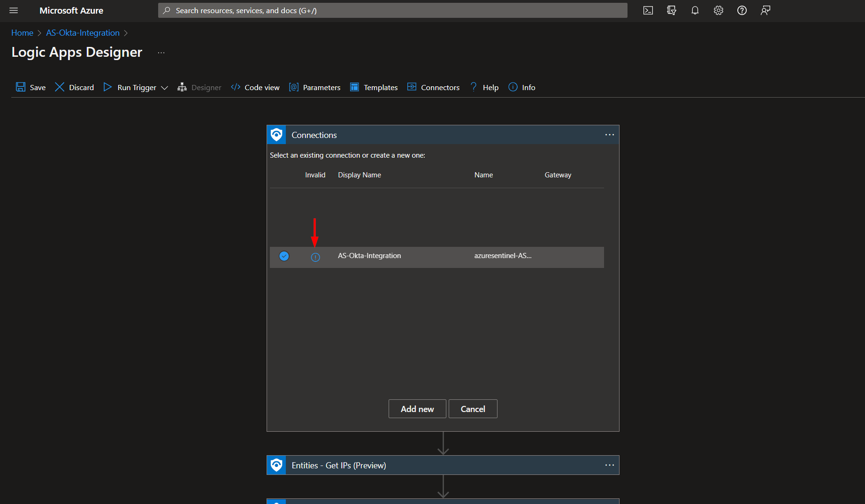Click the Info circle icon in the toolbar

pyautogui.click(x=513, y=87)
